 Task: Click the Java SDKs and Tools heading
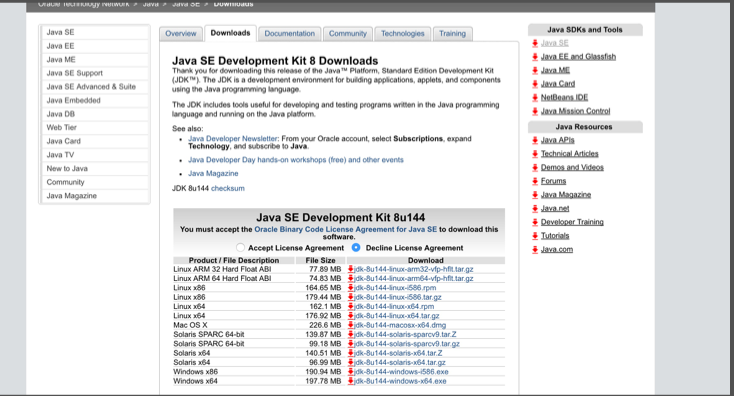click(x=585, y=29)
